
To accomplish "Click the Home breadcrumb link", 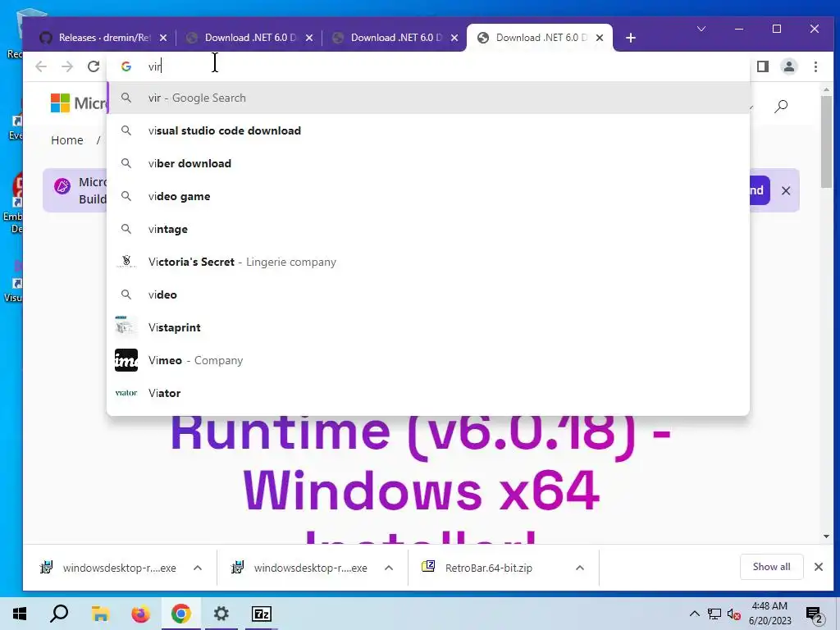I will pyautogui.click(x=67, y=139).
